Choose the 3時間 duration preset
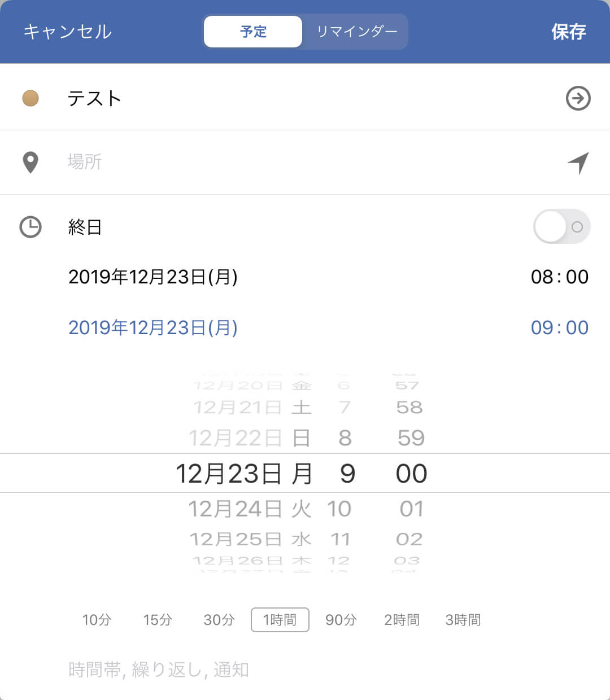610x700 pixels. [463, 620]
